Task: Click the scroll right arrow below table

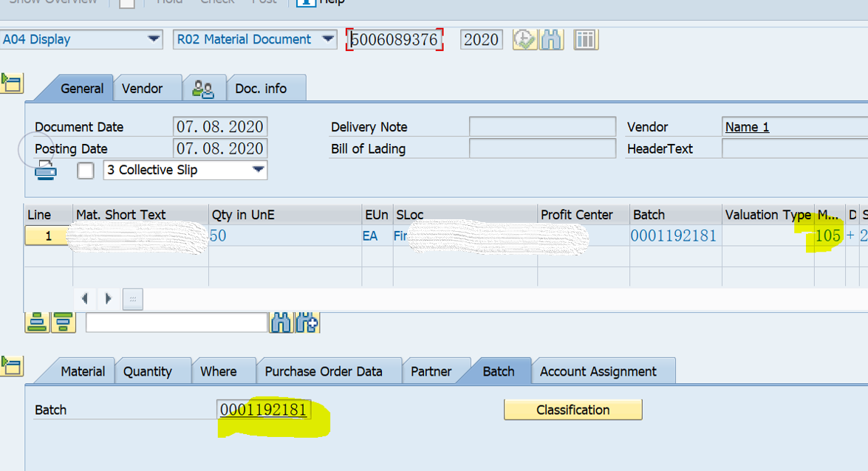Action: (109, 299)
